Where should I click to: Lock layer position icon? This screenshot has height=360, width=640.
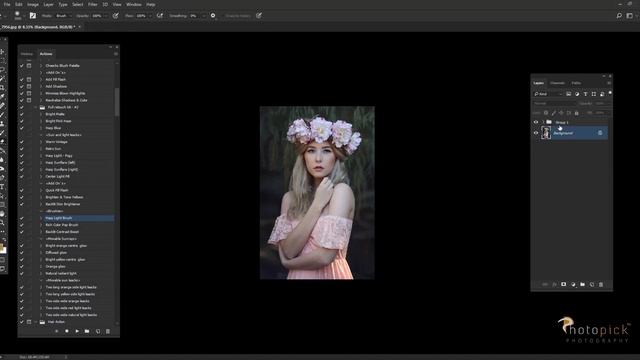(561, 113)
